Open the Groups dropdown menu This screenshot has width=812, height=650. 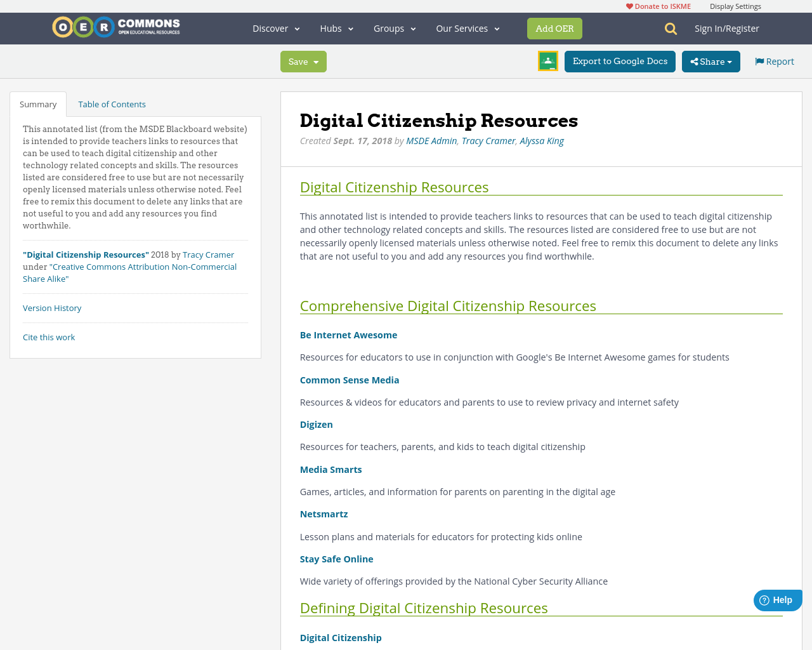coord(395,29)
